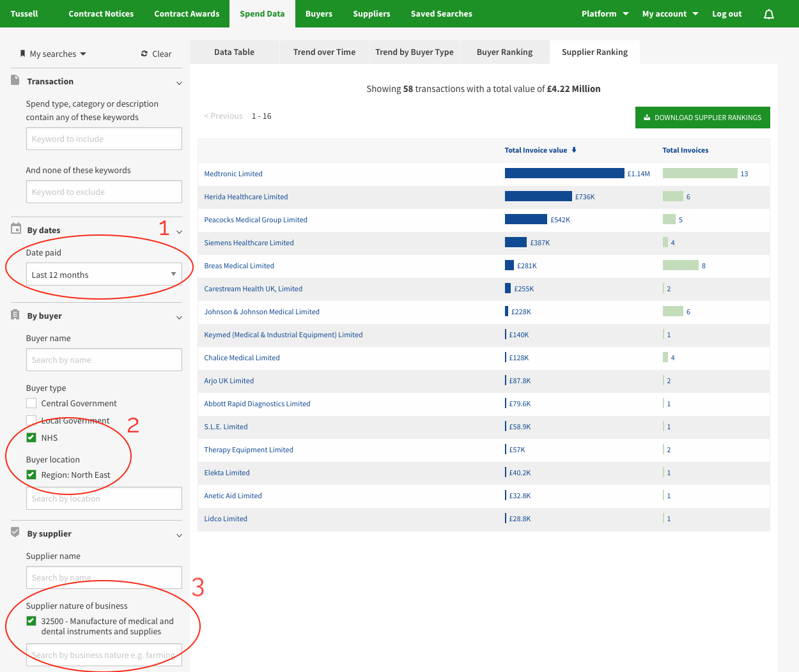Open the Contract Awards menu item
Viewport: 799px width, 672px height.
[187, 13]
